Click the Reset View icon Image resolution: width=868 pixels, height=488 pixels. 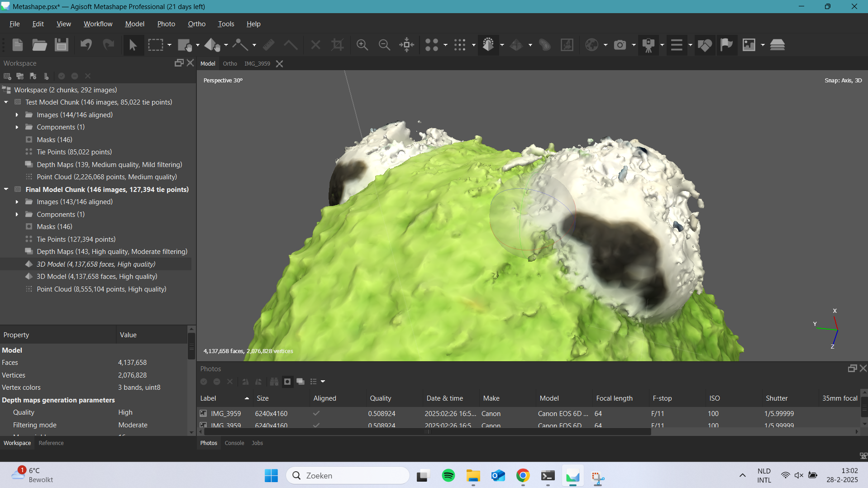(406, 45)
